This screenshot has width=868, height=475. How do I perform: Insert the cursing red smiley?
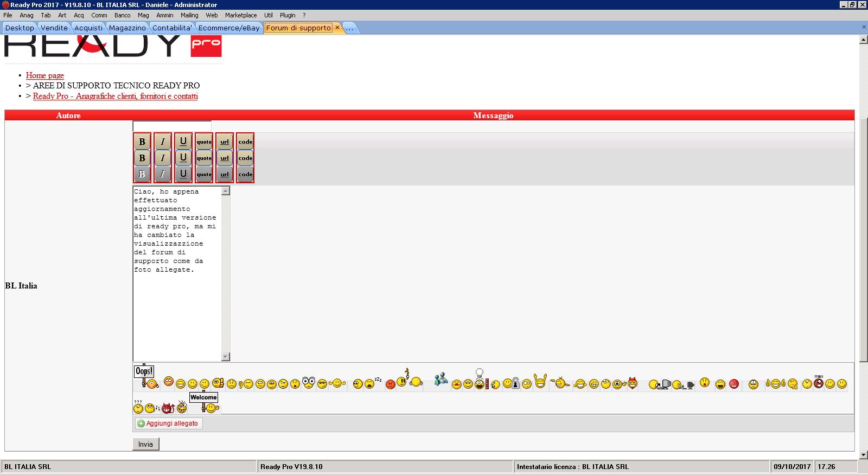[819, 382]
